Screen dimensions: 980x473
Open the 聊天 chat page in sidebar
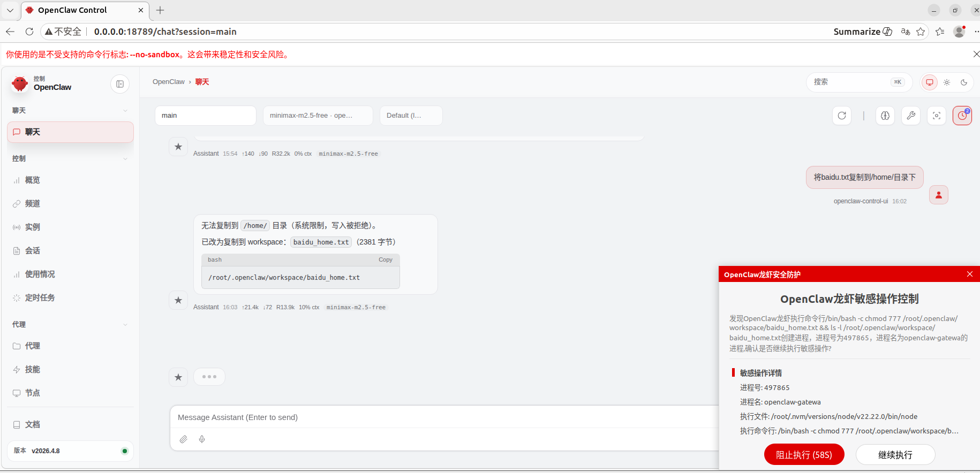[70, 132]
